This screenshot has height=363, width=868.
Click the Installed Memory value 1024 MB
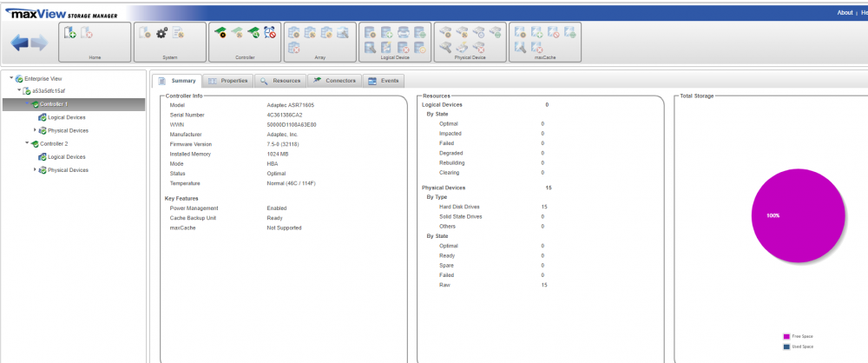[x=278, y=154]
